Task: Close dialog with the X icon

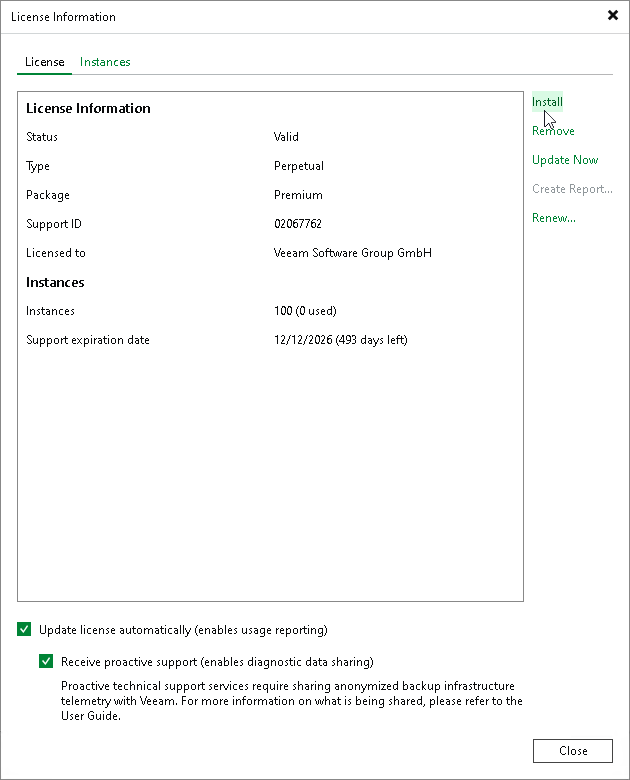Action: coord(613,15)
